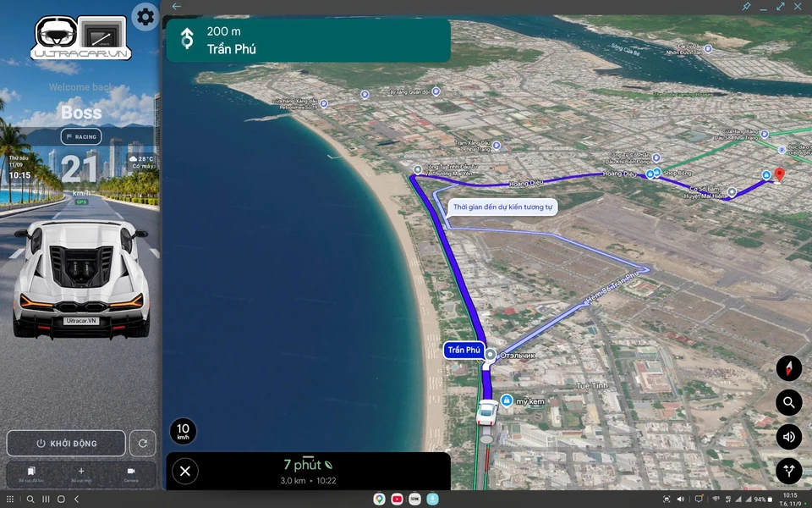Click the Trần Phú turn instruction banner
This screenshot has height=508, width=812.
point(308,41)
